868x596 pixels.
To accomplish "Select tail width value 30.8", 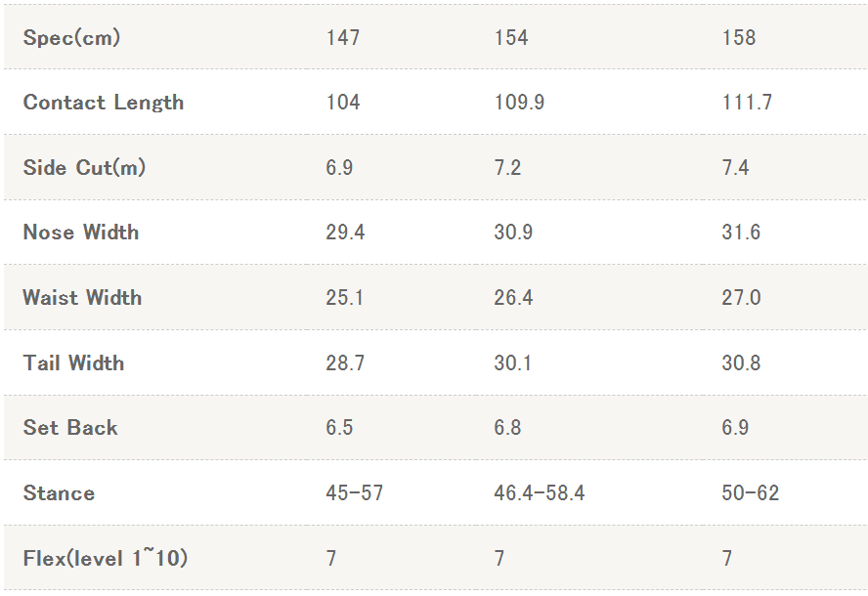I will (x=741, y=363).
